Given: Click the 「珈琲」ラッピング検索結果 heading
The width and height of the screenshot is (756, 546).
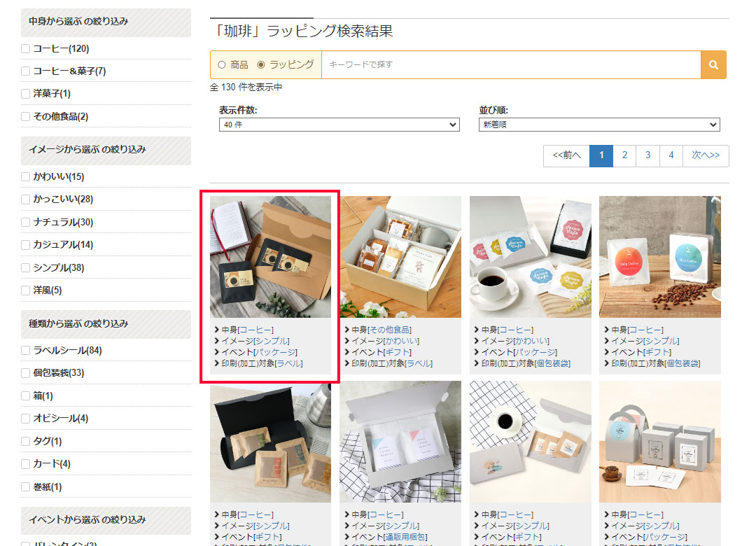Looking at the screenshot, I should click(302, 31).
